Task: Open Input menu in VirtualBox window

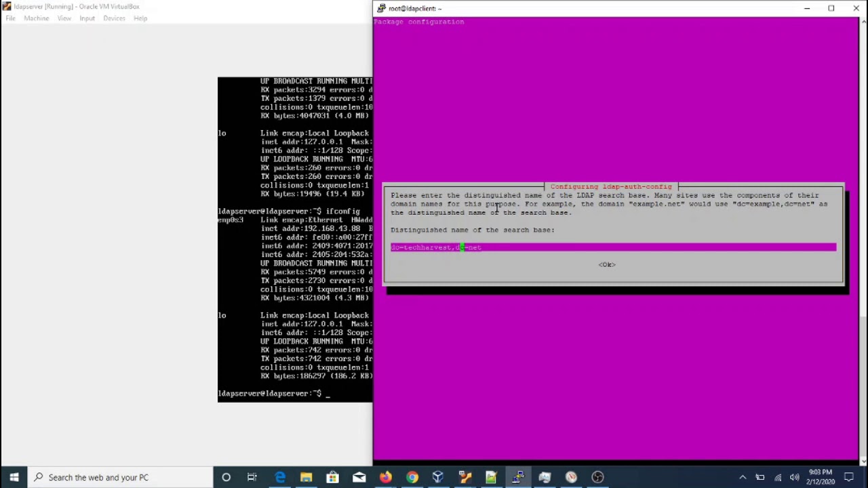Action: point(87,18)
